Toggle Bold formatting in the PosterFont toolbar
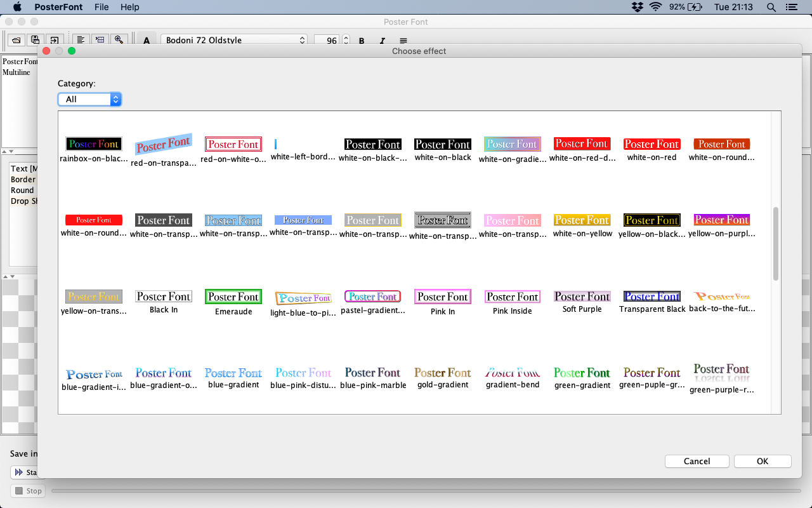 (x=362, y=41)
